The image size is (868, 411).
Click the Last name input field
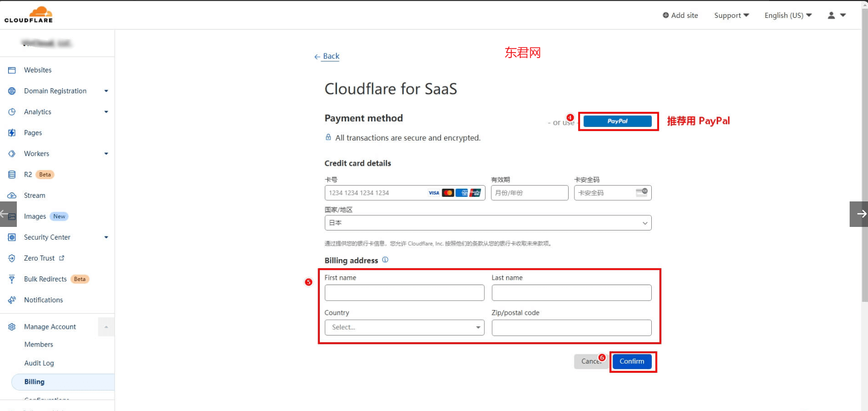(571, 293)
